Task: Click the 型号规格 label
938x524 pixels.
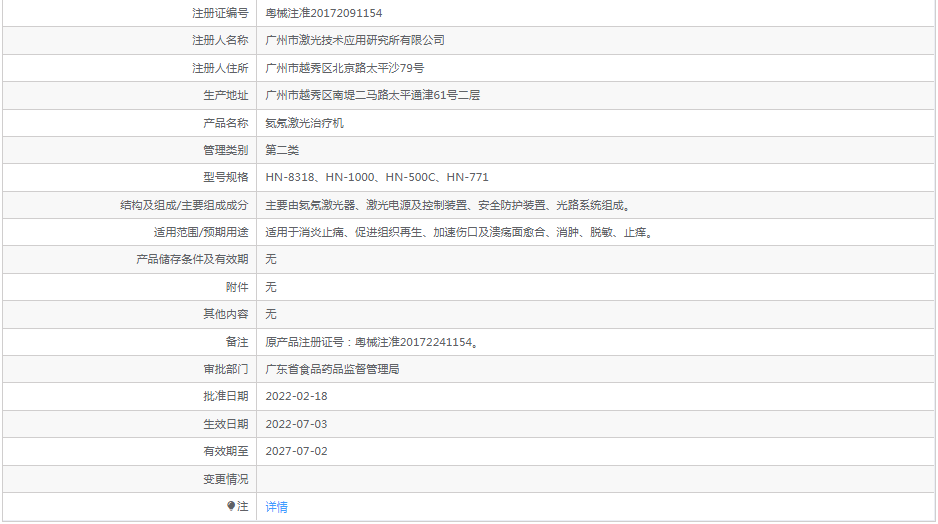Action: tap(226, 177)
